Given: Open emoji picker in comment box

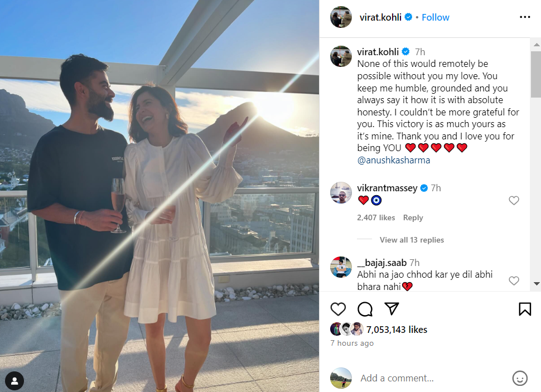Looking at the screenshot, I should (520, 378).
